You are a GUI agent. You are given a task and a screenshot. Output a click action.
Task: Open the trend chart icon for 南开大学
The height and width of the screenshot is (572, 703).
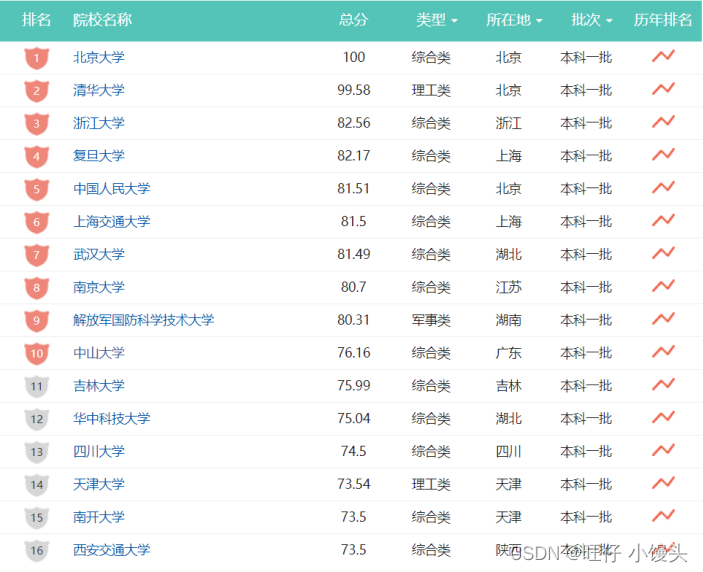[x=663, y=516]
